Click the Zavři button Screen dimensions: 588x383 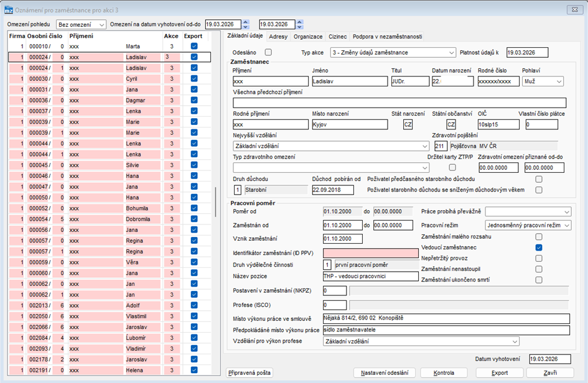(x=550, y=373)
